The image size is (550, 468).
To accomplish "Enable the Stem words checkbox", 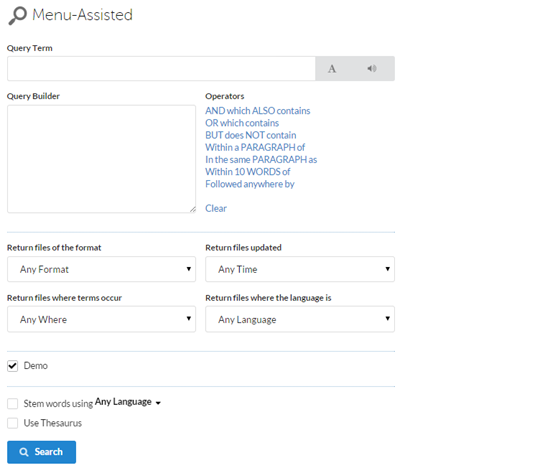I will (13, 403).
